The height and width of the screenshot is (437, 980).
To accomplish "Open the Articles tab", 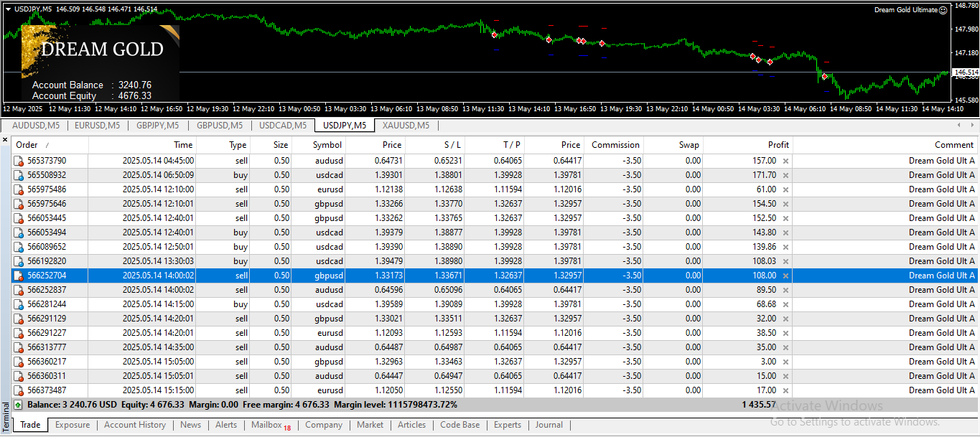I will (412, 425).
